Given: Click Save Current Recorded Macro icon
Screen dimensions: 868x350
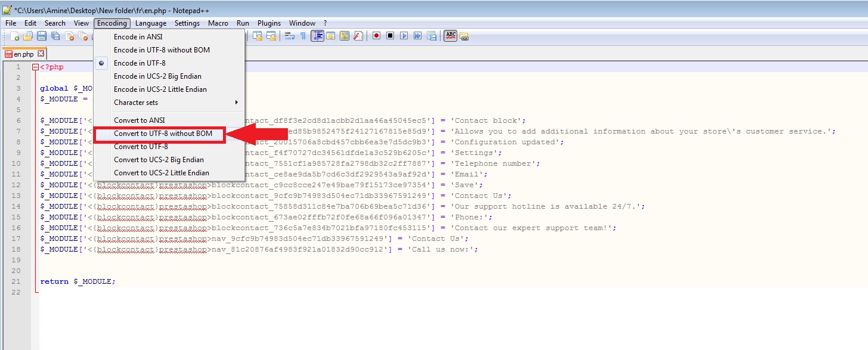Looking at the screenshot, I should [x=432, y=36].
